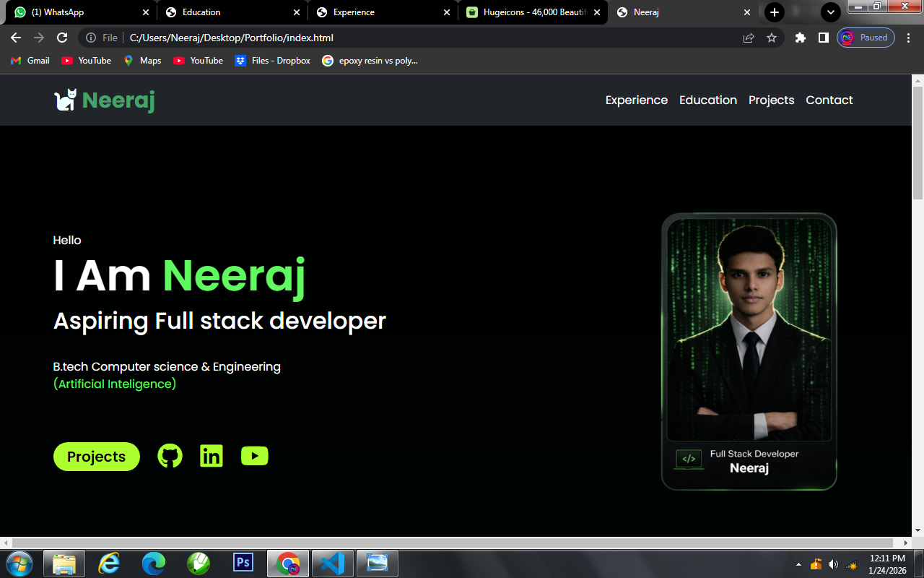Launch Photoshop from the taskbar
Image resolution: width=924 pixels, height=578 pixels.
243,563
